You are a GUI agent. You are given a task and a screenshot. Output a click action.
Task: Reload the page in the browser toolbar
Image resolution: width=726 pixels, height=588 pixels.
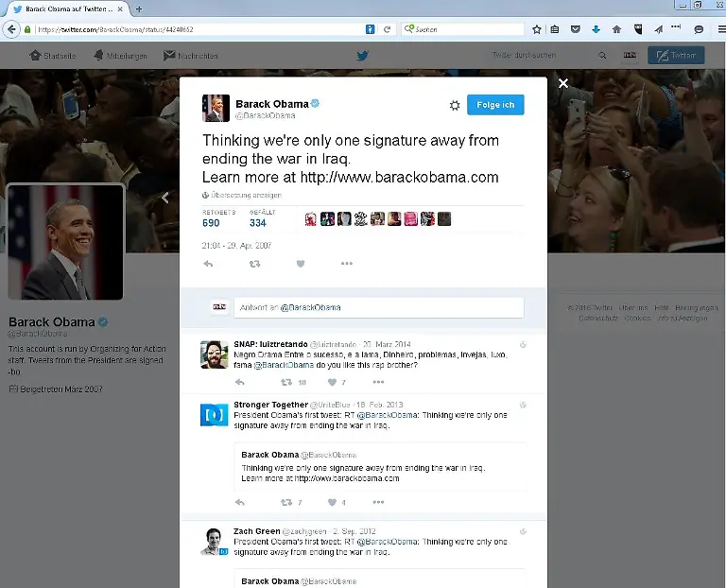[388, 29]
